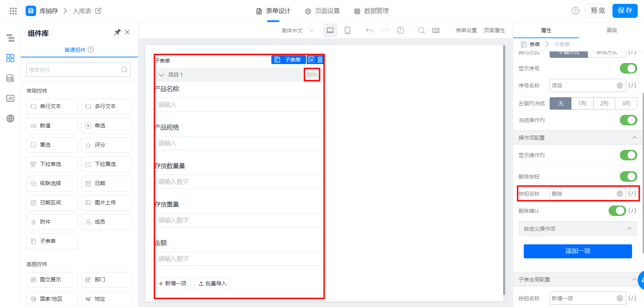Click 表单 in the breadcrumb
Screen dimensions: 644x307
tap(535, 44)
